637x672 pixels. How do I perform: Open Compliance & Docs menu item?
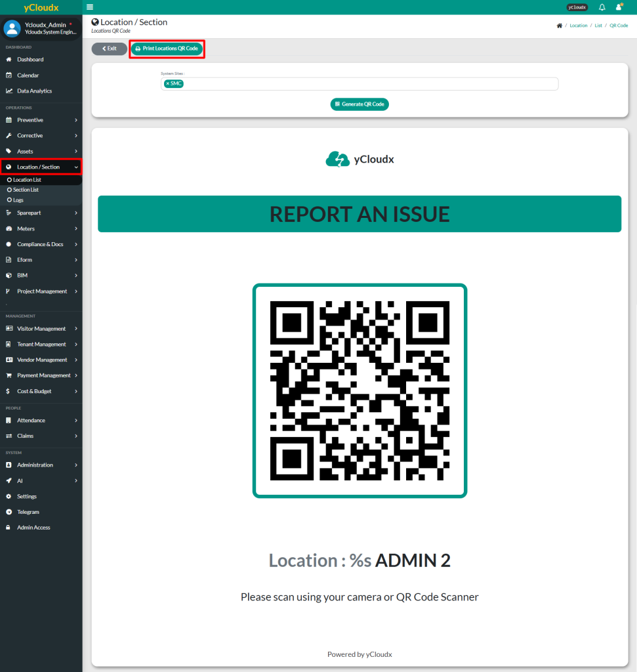41,244
